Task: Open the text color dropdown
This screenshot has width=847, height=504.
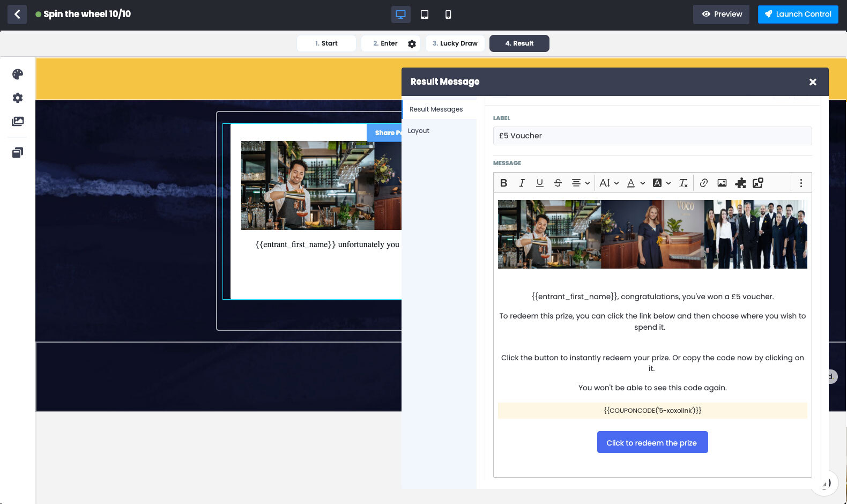Action: [636, 183]
